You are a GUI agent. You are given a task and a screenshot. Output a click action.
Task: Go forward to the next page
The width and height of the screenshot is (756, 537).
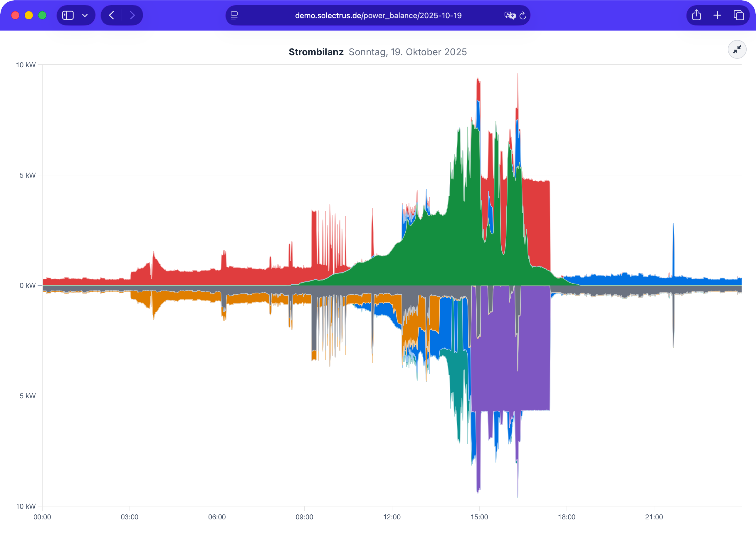click(132, 16)
